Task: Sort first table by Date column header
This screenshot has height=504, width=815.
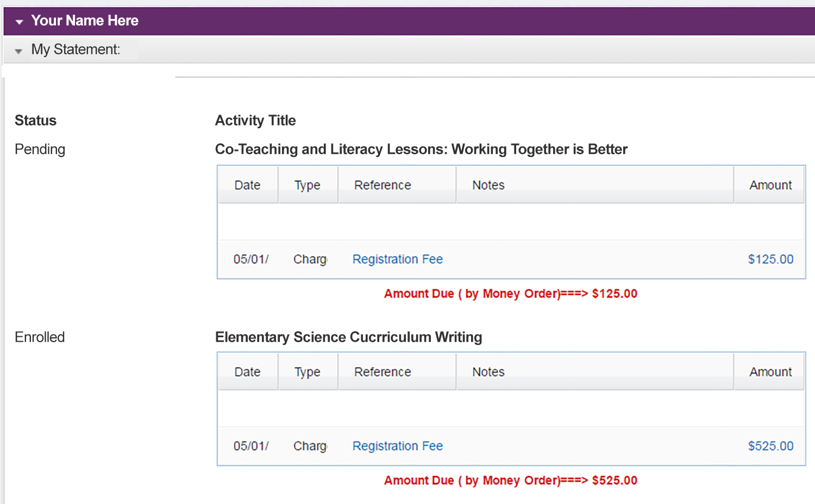Action: point(248,185)
